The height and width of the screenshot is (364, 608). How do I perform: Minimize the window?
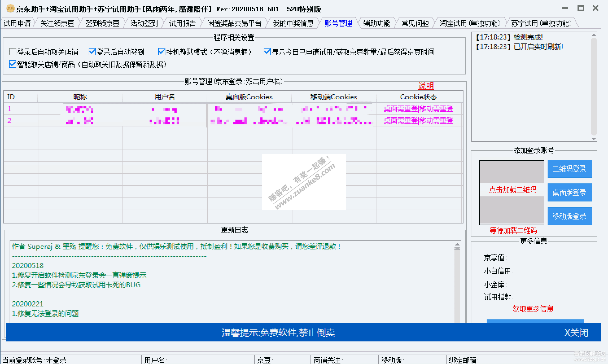point(565,8)
